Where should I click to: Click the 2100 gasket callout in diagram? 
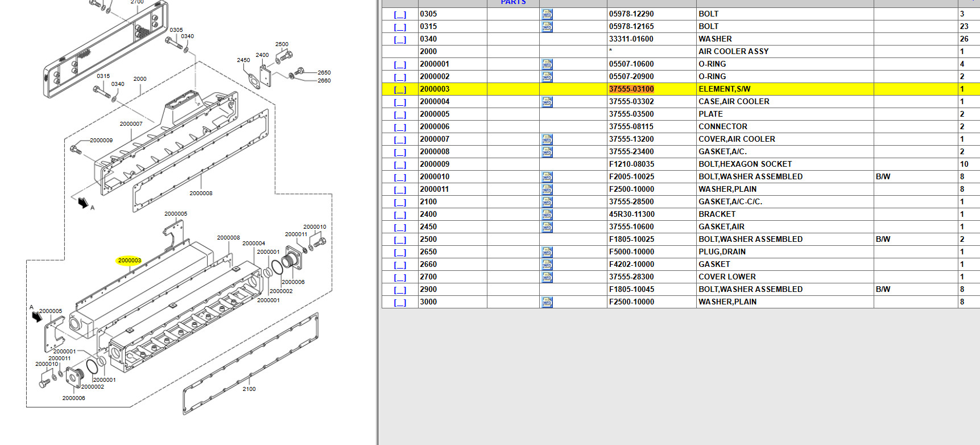[x=249, y=389]
